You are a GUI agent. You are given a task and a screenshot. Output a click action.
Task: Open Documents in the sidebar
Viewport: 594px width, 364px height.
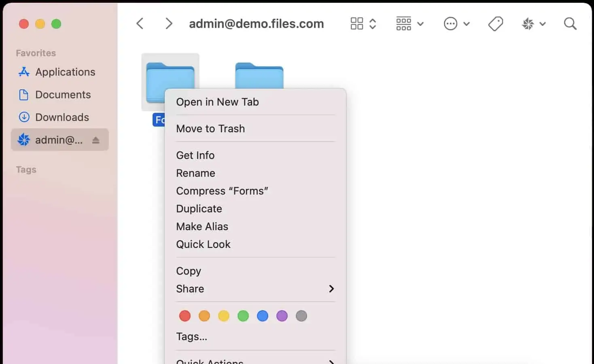(x=60, y=95)
